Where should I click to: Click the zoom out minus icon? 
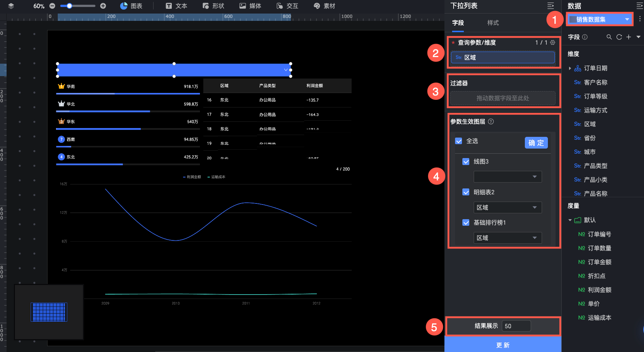52,6
